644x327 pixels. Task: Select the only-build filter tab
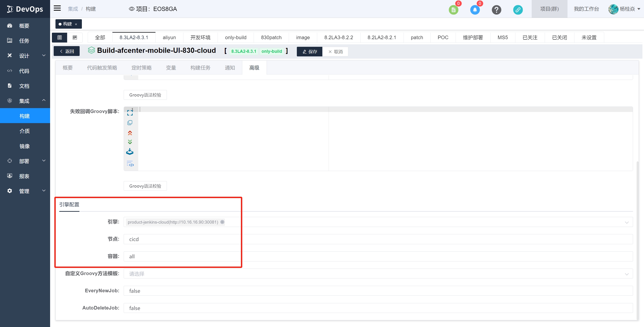point(236,38)
